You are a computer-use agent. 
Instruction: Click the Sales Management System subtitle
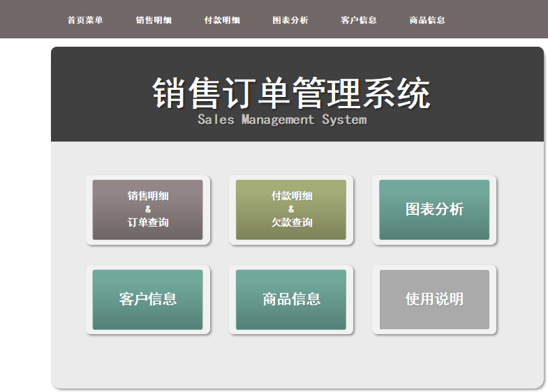pos(283,120)
